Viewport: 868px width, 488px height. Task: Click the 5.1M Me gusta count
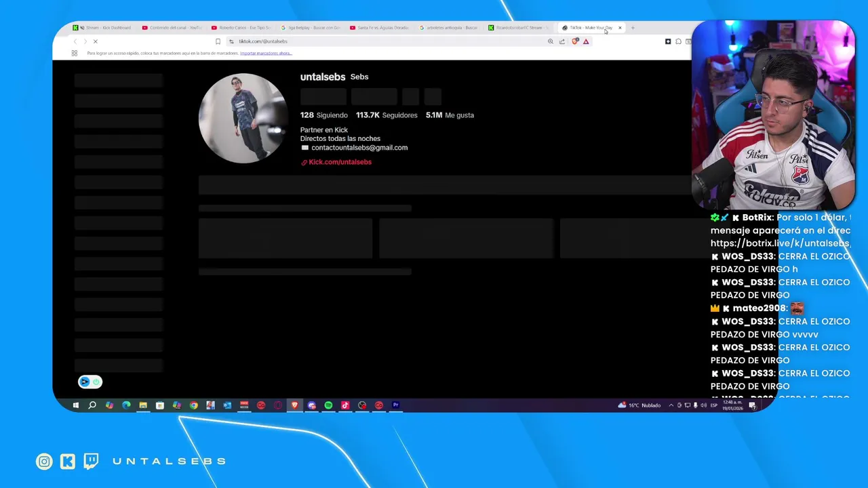point(450,115)
